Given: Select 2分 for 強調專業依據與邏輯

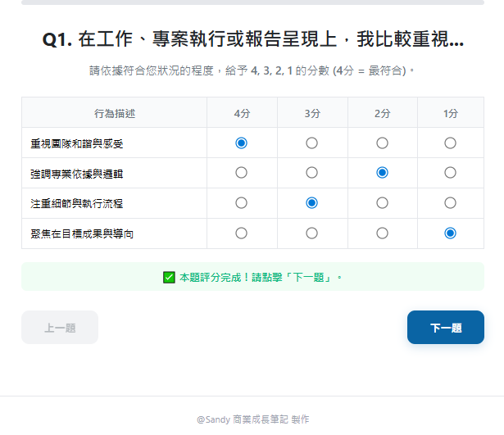Looking at the screenshot, I should coord(382,173).
